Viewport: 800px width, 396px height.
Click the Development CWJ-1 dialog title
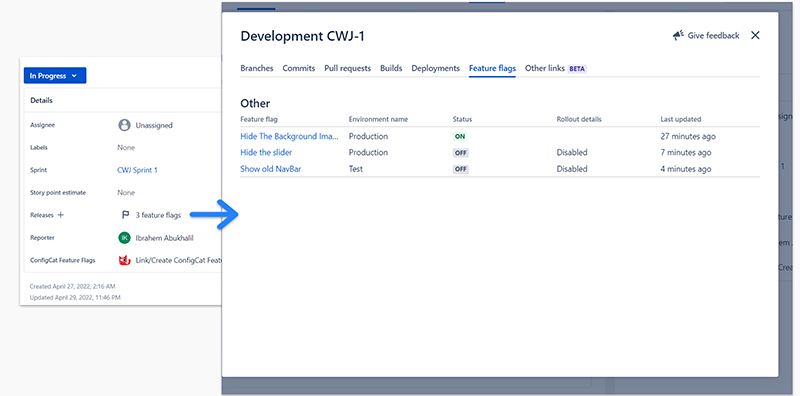click(x=303, y=36)
